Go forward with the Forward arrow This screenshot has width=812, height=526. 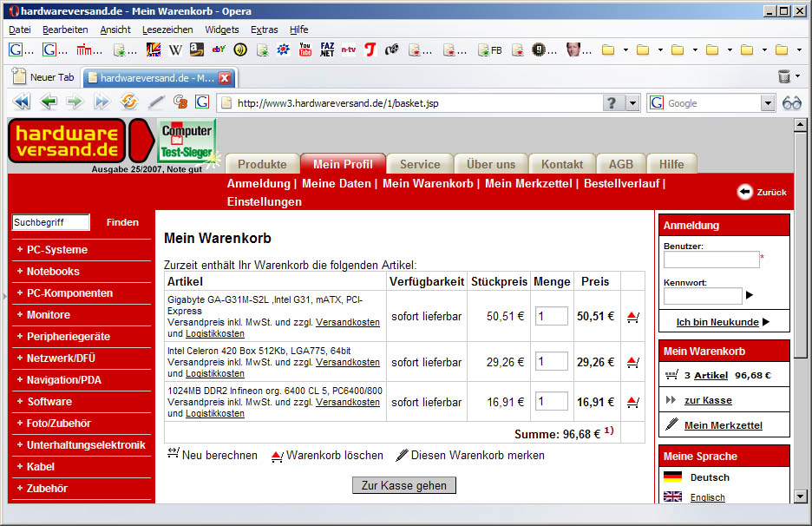click(75, 102)
